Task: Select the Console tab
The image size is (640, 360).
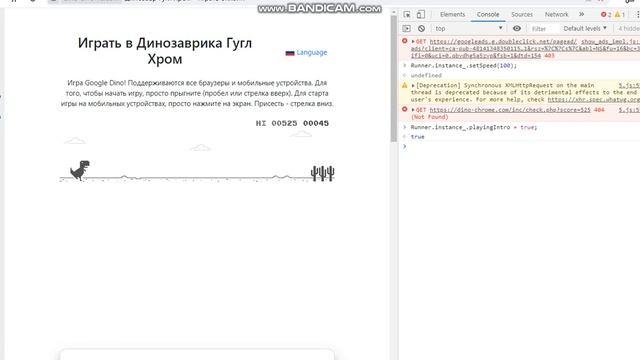Action: 488,14
